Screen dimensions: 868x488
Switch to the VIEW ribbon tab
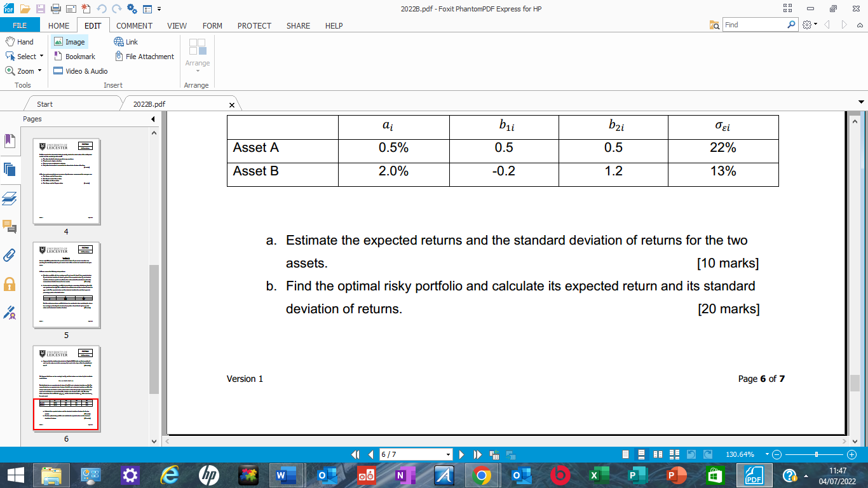(177, 25)
